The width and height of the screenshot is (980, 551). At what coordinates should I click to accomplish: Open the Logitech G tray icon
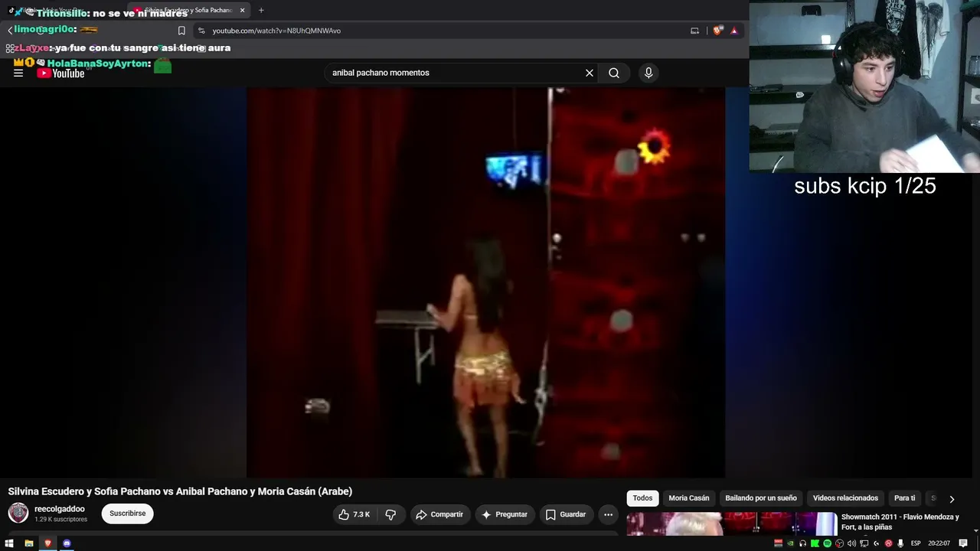coord(877,543)
